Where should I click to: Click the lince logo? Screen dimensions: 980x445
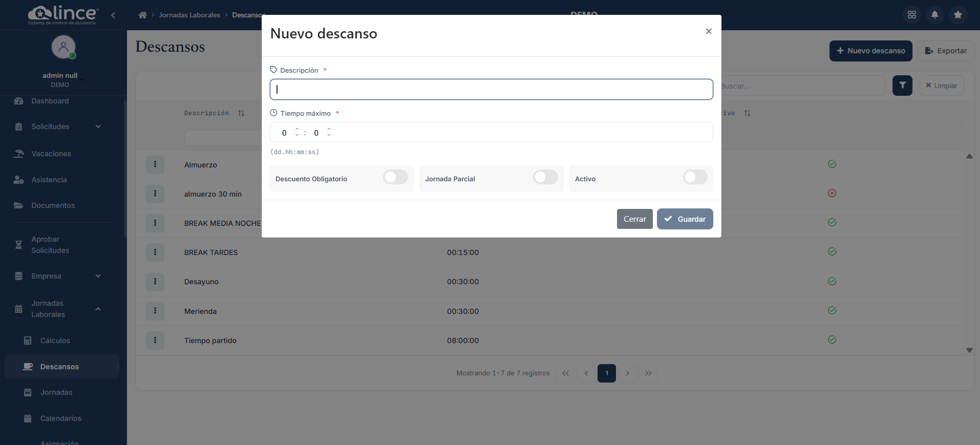62,15
